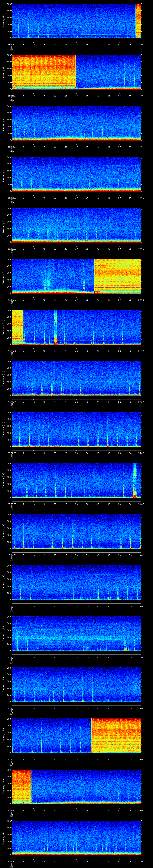
Task: Click the 23:21:00 time axis label
Action: pyautogui.click(x=12, y=402)
